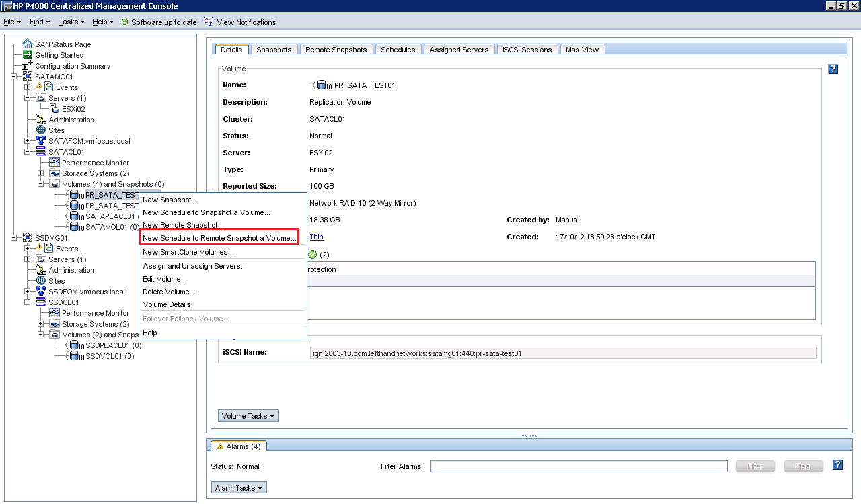Select Edit Volume from context menu
Viewport: 861px width, 504px height.
click(165, 279)
